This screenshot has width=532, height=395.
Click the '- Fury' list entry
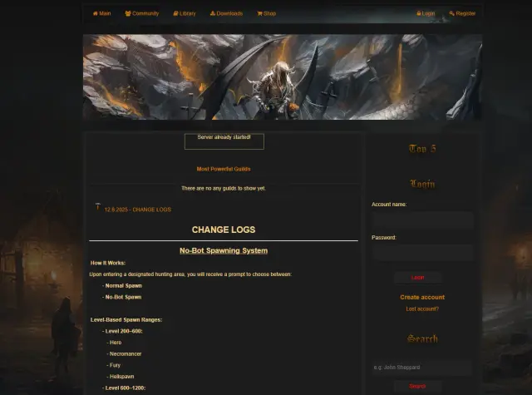point(114,365)
